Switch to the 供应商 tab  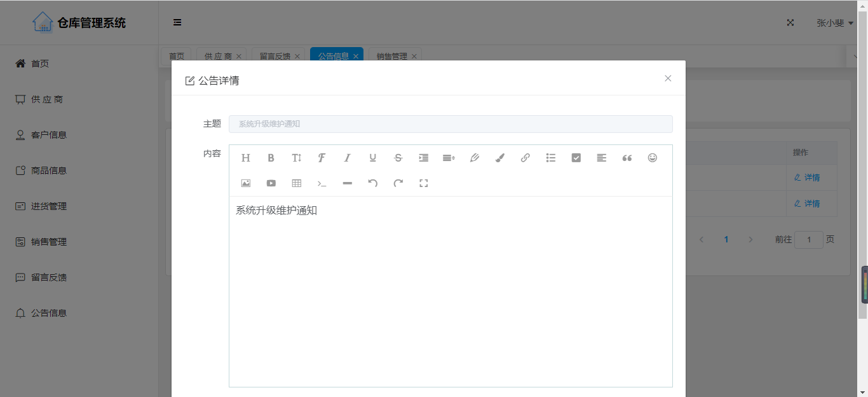[x=218, y=56]
